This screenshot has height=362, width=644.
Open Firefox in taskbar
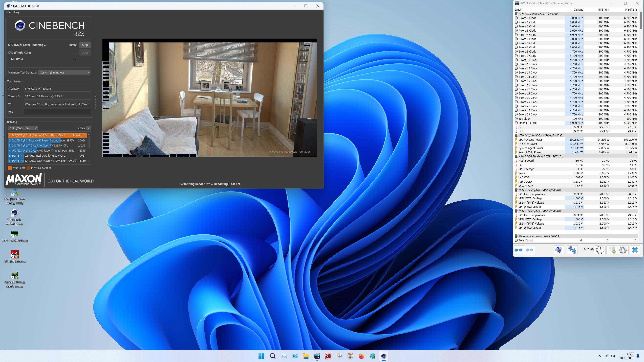click(361, 356)
